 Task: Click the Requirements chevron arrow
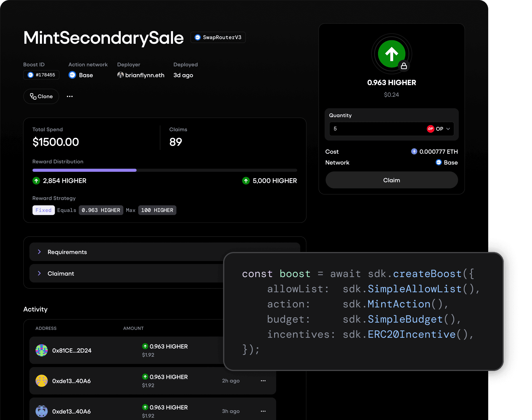click(x=39, y=252)
